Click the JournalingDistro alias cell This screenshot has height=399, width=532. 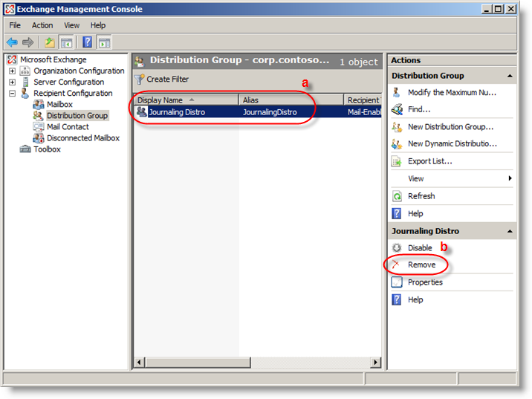click(270, 112)
